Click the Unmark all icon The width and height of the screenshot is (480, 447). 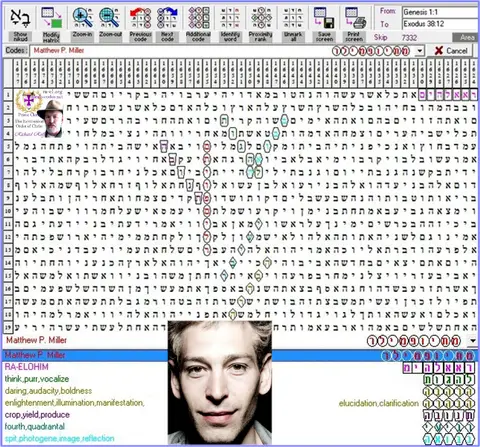[293, 18]
